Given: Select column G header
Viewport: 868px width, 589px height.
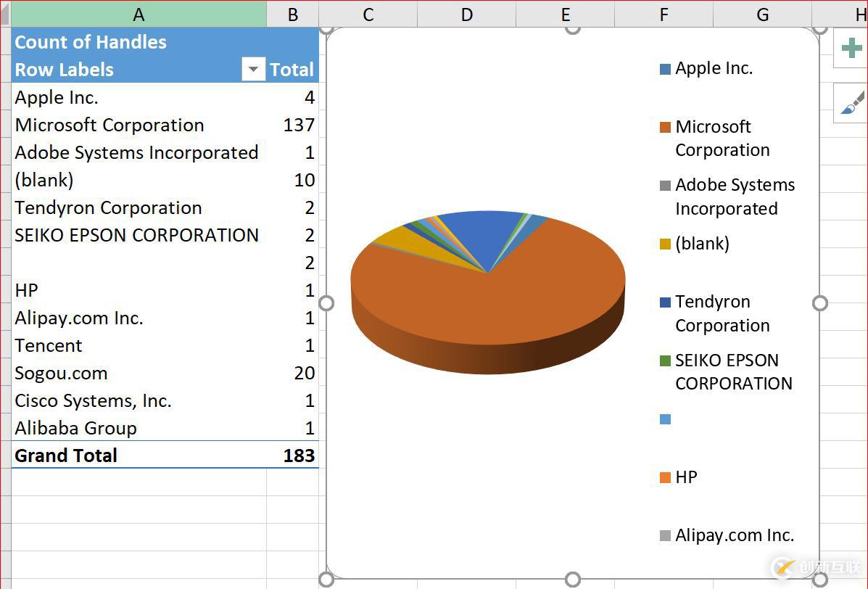Looking at the screenshot, I should pyautogui.click(x=762, y=14).
